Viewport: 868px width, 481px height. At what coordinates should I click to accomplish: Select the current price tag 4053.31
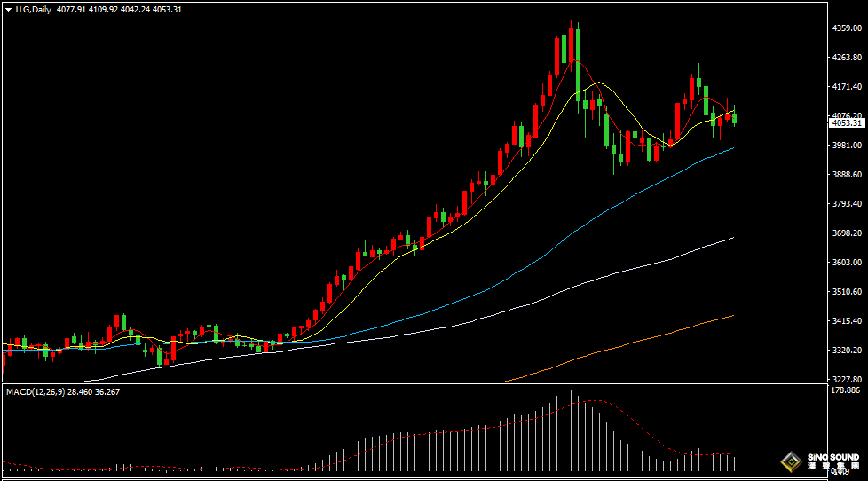point(848,123)
